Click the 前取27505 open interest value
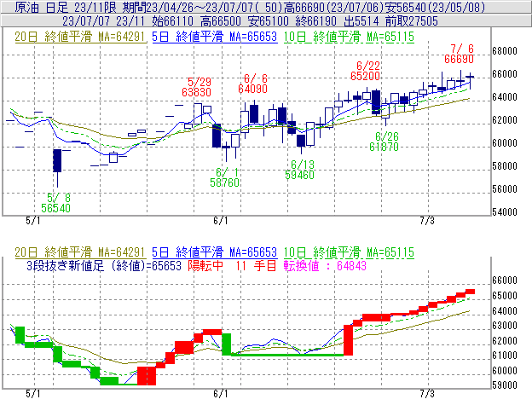The width and height of the screenshot is (532, 405). coord(411,21)
